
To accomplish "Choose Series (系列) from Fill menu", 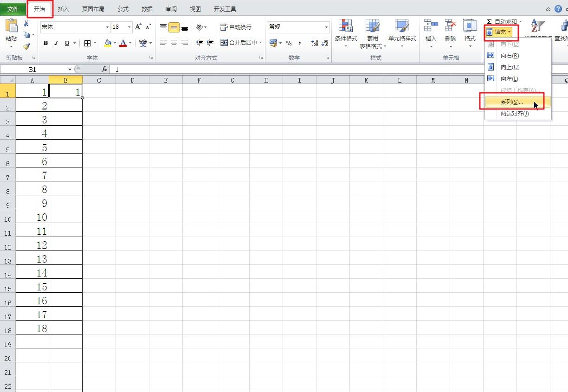I will 518,102.
